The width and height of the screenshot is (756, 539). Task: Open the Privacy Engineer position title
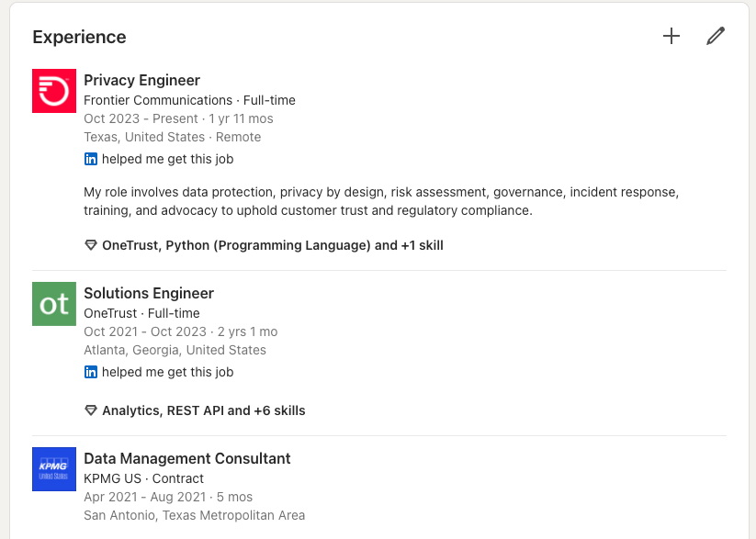[x=141, y=80]
